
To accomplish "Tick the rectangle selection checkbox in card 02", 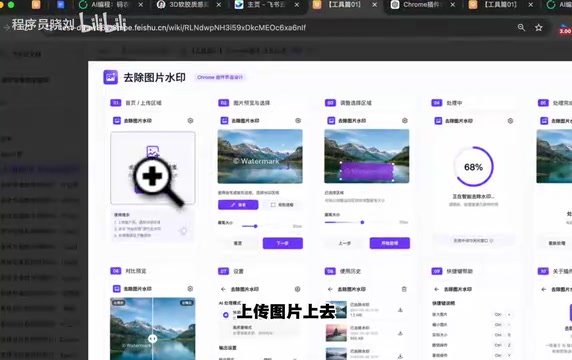I will [x=273, y=205].
